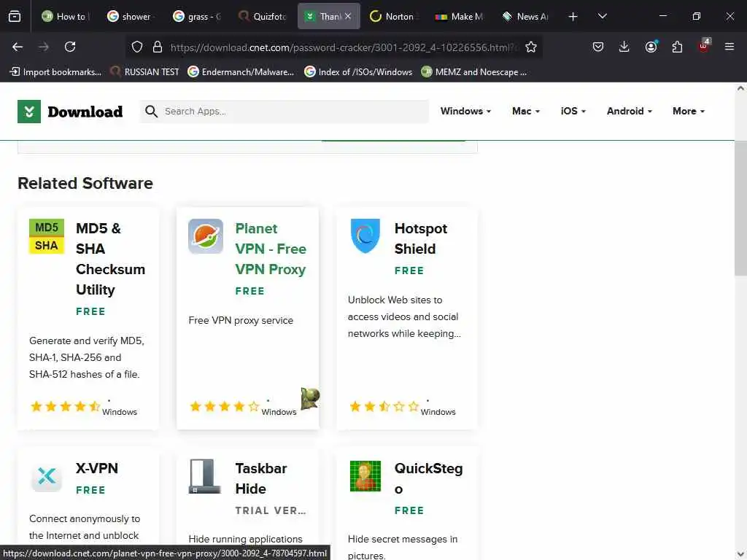Open the Firefox tab overview icon
747x560 pixels.
click(15, 17)
